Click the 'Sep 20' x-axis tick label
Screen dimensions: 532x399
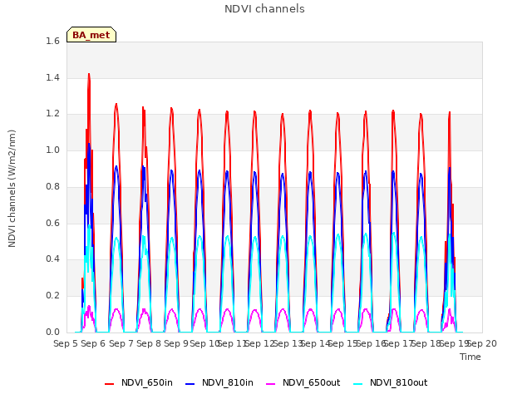[482, 343]
